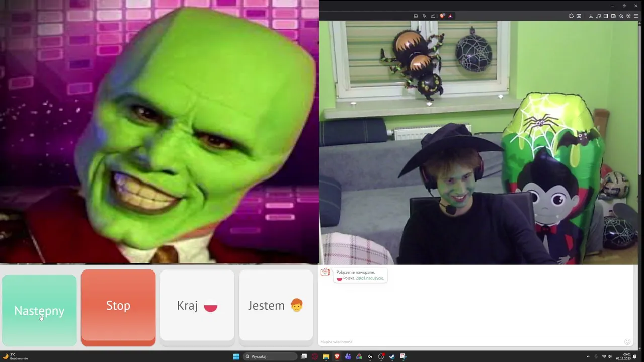This screenshot has width=644, height=362.
Task: Click the Zgłoś nadużycie link
Action: click(370, 278)
